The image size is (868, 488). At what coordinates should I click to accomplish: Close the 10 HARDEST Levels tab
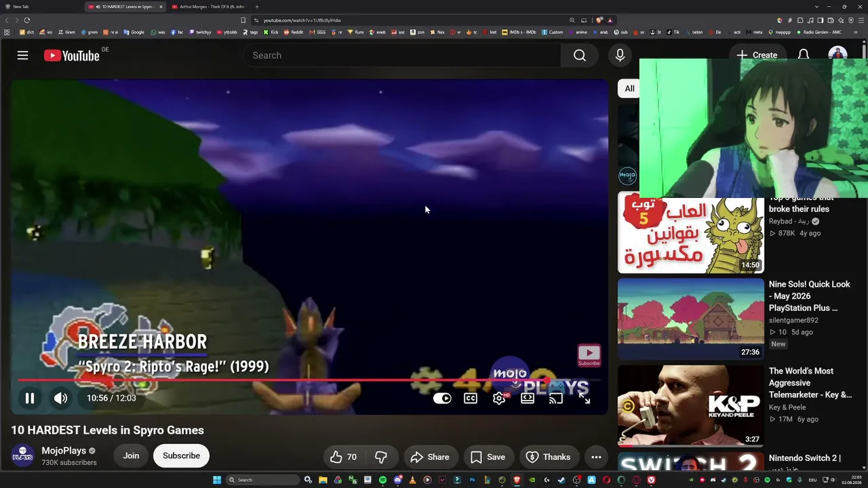(161, 7)
